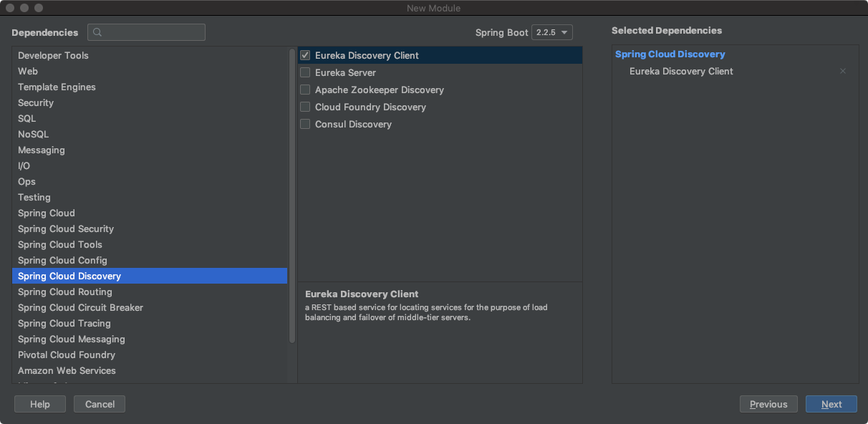
Task: Select the Developer Tools category
Action: tap(53, 55)
